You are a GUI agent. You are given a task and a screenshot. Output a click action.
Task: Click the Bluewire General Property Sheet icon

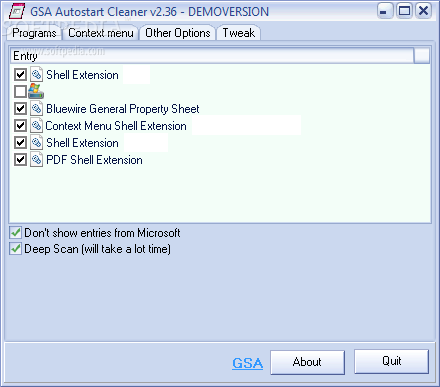pyautogui.click(x=36, y=108)
